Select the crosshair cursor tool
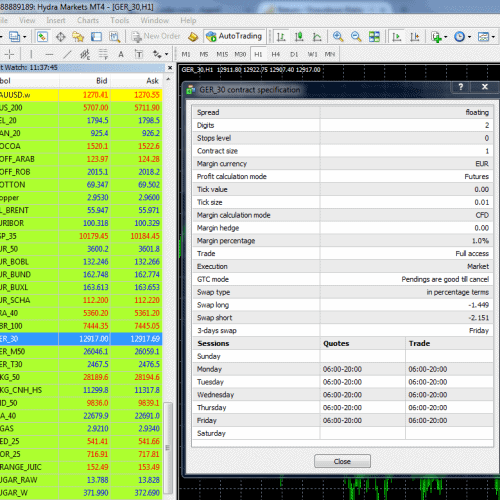This screenshot has width=500, height=500. pyautogui.click(x=9, y=54)
